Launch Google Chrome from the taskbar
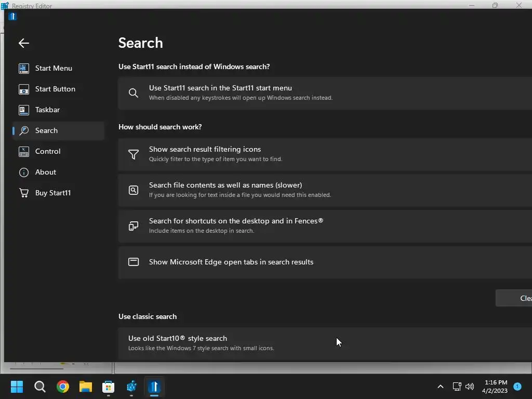The height and width of the screenshot is (399, 532). coord(63,387)
